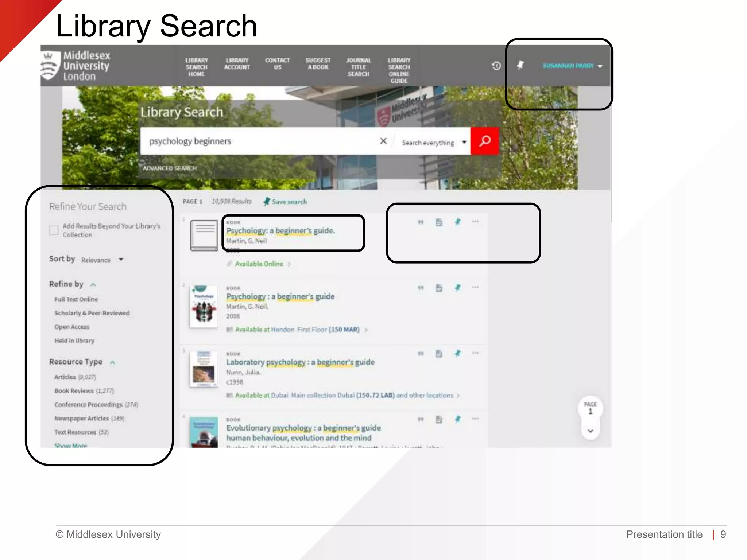
Task: Click citation quote icon for first Psychology result
Action: [421, 222]
